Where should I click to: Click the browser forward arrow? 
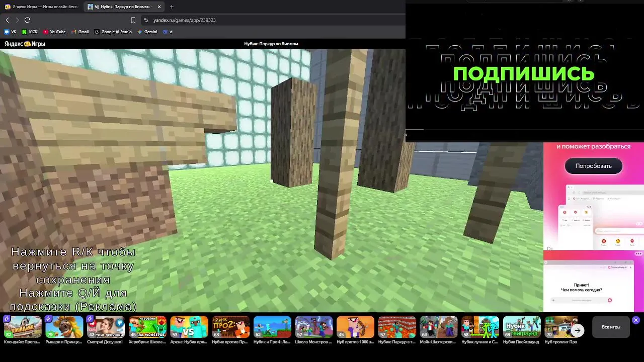(x=17, y=20)
